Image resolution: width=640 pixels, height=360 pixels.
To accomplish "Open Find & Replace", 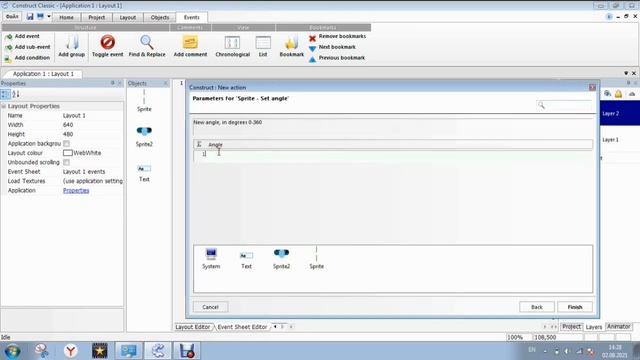I will click(x=147, y=46).
